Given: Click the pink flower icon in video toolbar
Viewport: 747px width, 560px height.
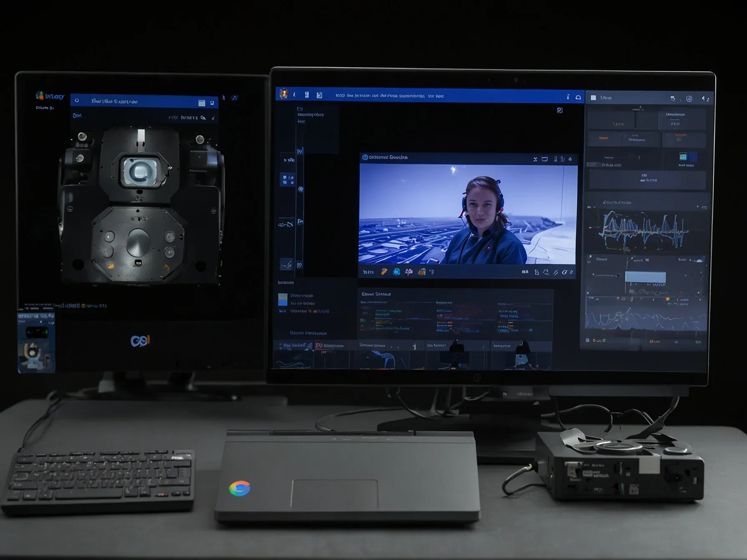Looking at the screenshot, I should tap(409, 272).
